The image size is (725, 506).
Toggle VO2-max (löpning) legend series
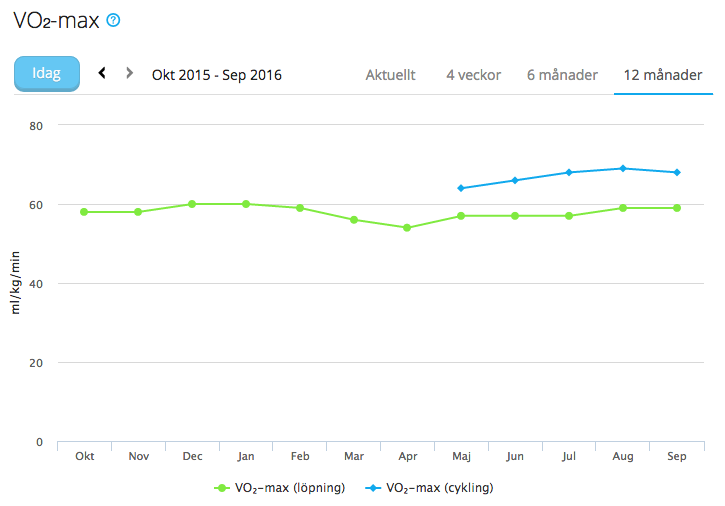pyautogui.click(x=280, y=489)
